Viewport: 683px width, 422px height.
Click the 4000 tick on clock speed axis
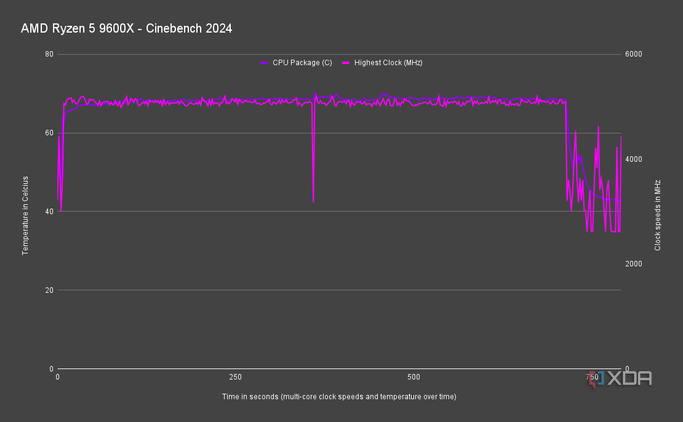coord(633,159)
